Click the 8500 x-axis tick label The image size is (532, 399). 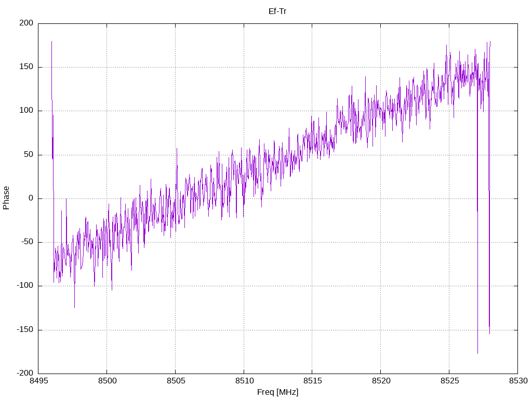click(107, 381)
